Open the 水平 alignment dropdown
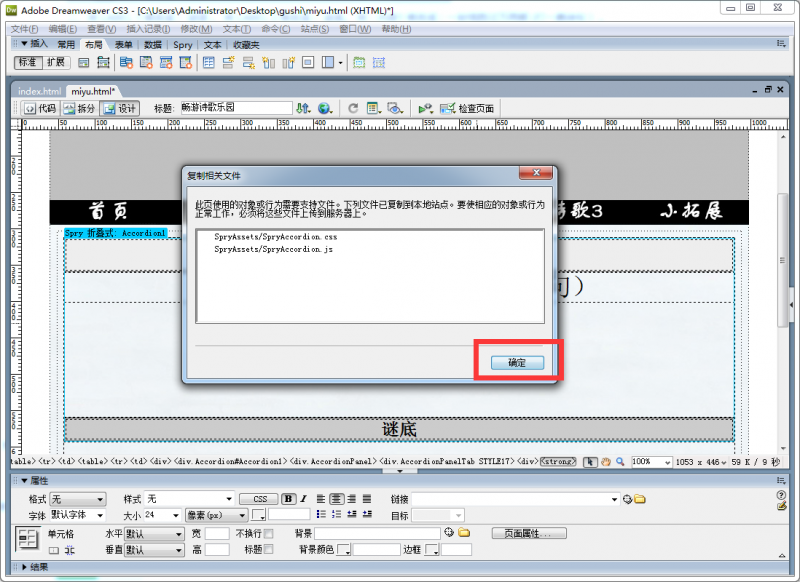This screenshot has width=800, height=582. pyautogui.click(x=154, y=534)
